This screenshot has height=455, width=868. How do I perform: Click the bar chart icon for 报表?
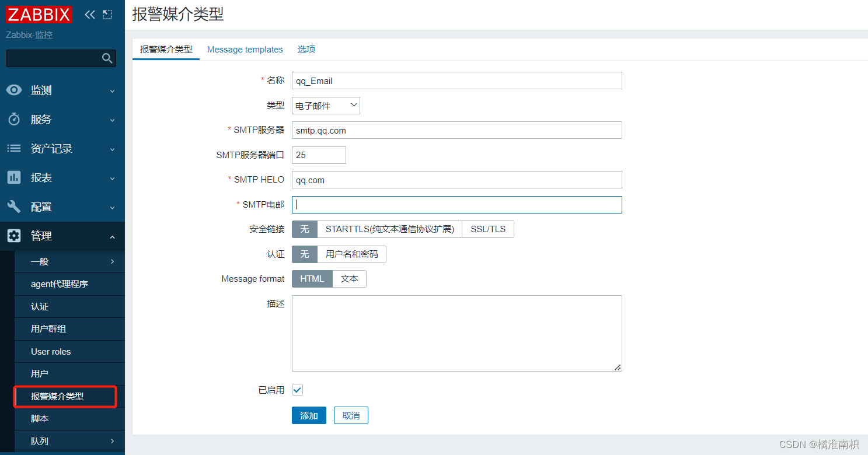pyautogui.click(x=14, y=177)
